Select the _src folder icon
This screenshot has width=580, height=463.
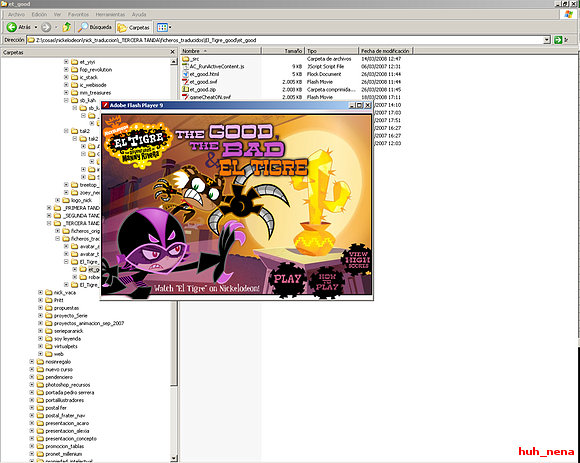[x=186, y=59]
